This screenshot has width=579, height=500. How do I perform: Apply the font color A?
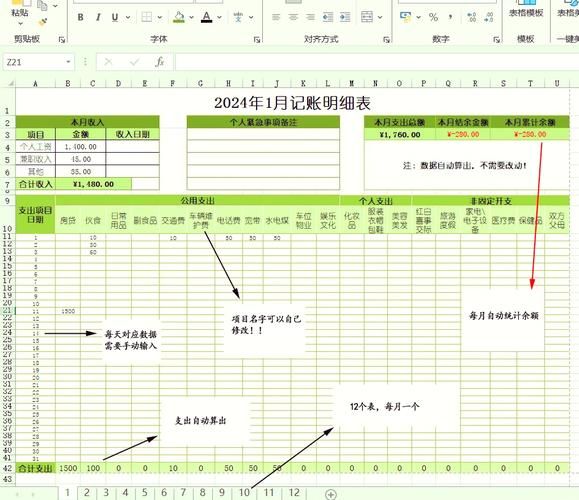(207, 17)
